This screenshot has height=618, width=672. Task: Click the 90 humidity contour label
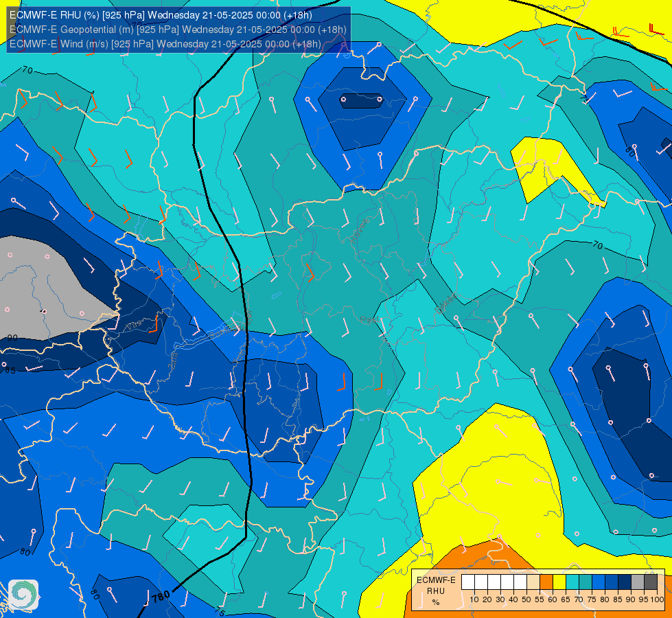[x=12, y=338]
